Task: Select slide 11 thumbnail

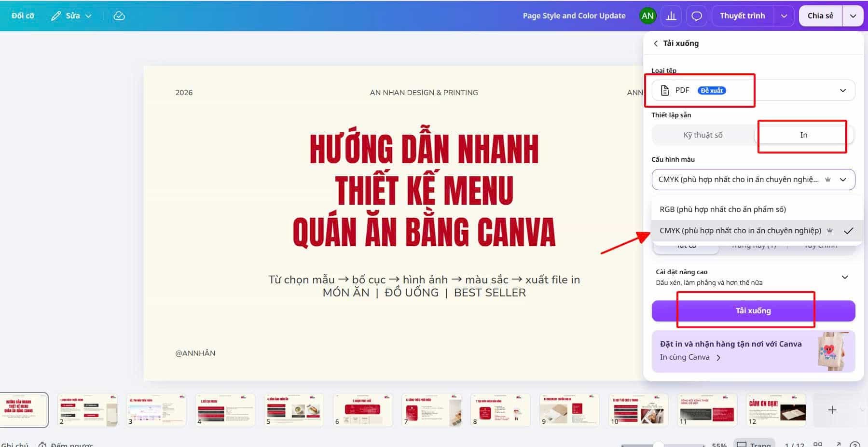Action: pos(707,410)
